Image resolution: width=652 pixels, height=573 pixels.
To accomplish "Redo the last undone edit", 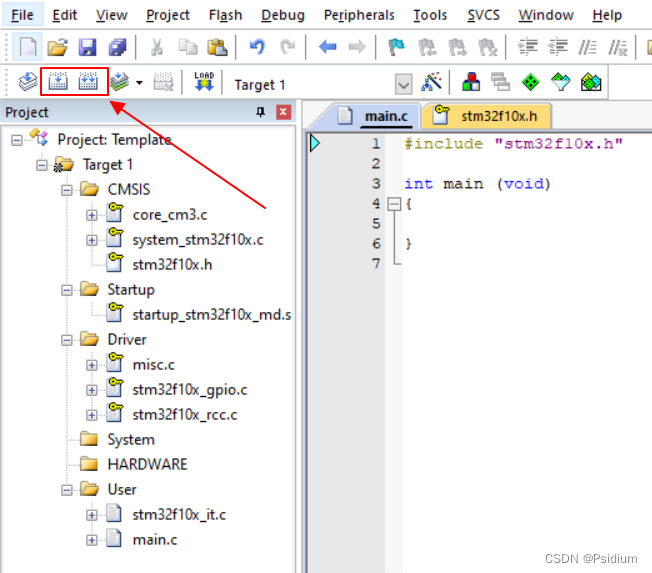I will tap(288, 47).
